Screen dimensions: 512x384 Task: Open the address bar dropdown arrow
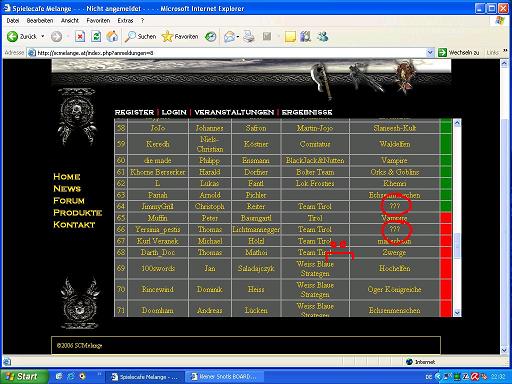(x=430, y=53)
